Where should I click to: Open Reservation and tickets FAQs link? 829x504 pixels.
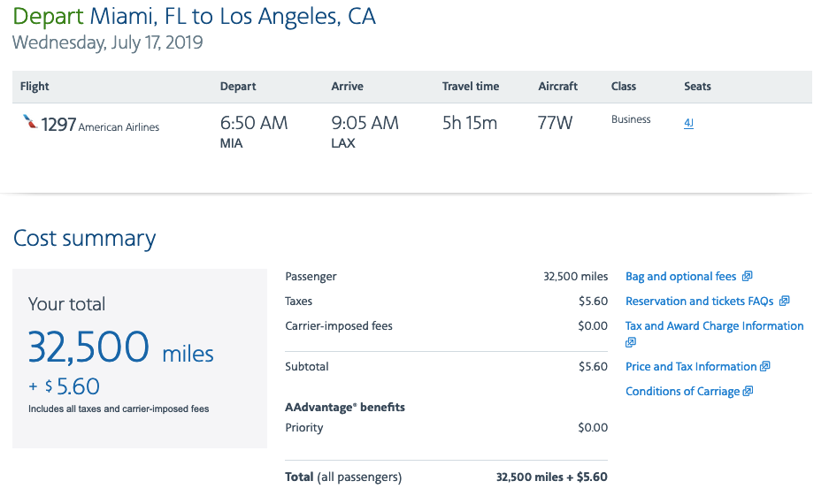(x=699, y=302)
